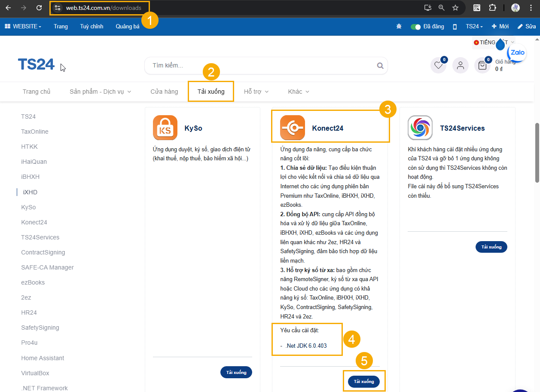Select HR24 in sidebar

[29, 312]
